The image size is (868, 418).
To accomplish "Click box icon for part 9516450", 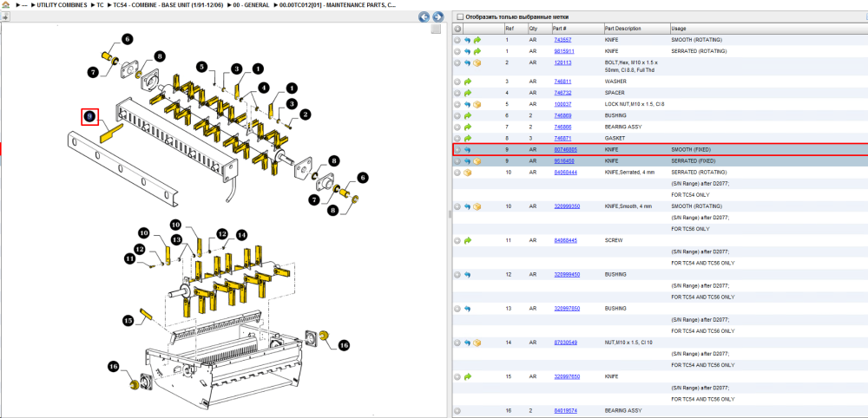I will [477, 161].
